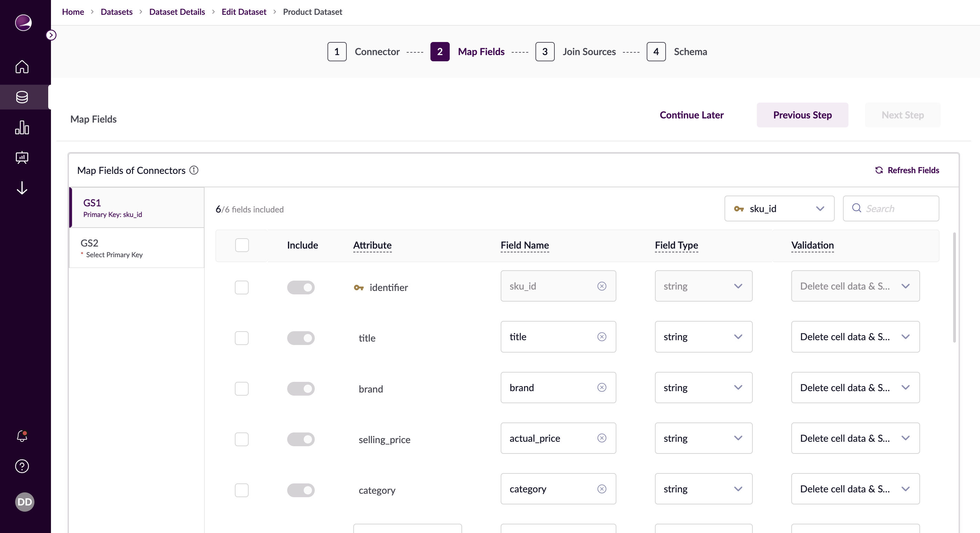Viewport: 980px width, 533px height.
Task: Select the Dashboards presentation icon in sidebar
Action: (x=22, y=157)
